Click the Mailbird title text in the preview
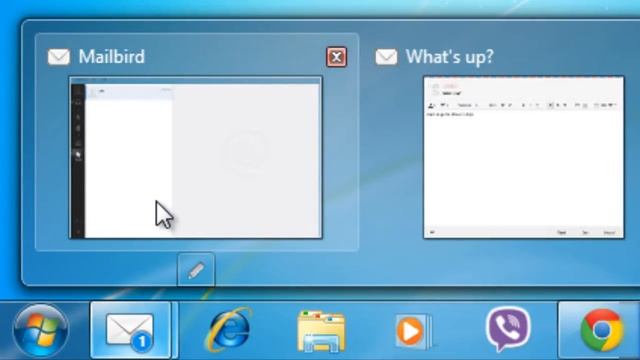Viewport: 640px width, 360px height. (x=111, y=57)
